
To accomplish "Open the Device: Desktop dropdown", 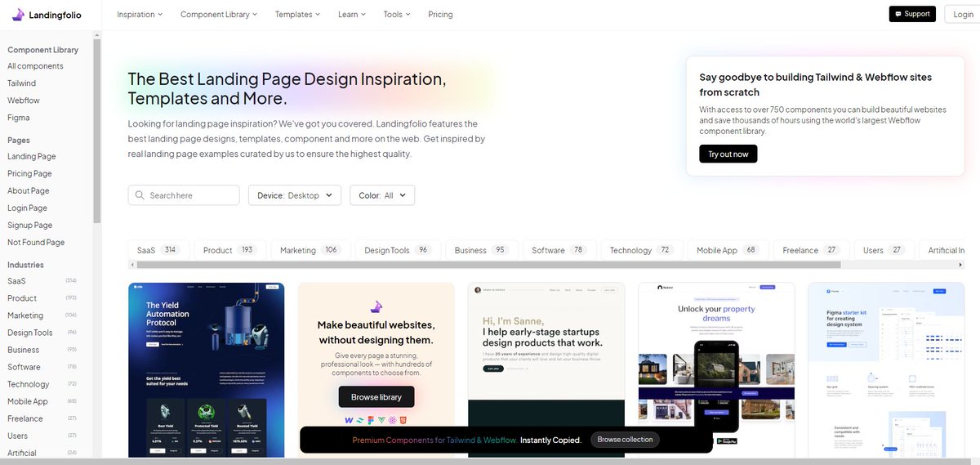I will [295, 195].
